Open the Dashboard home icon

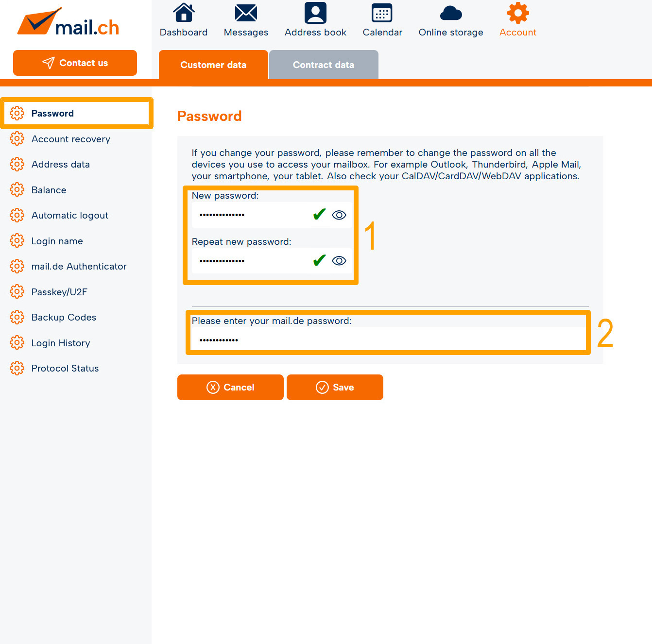[184, 13]
